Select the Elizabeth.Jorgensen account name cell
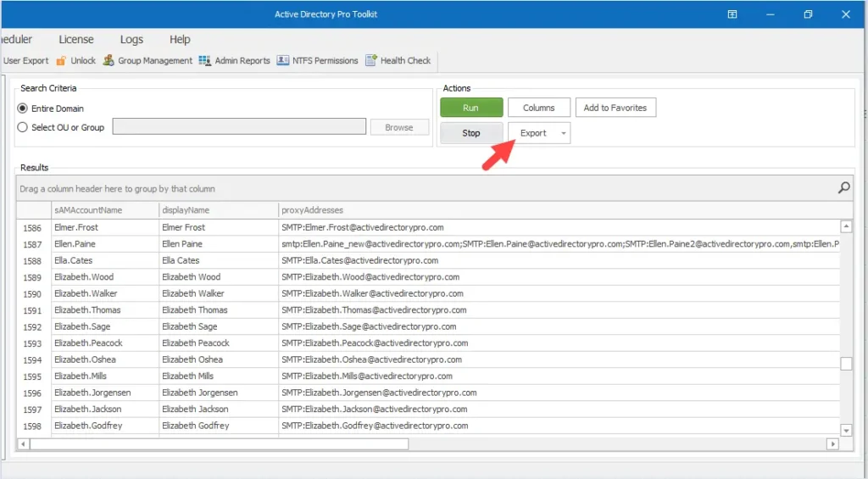 105,393
